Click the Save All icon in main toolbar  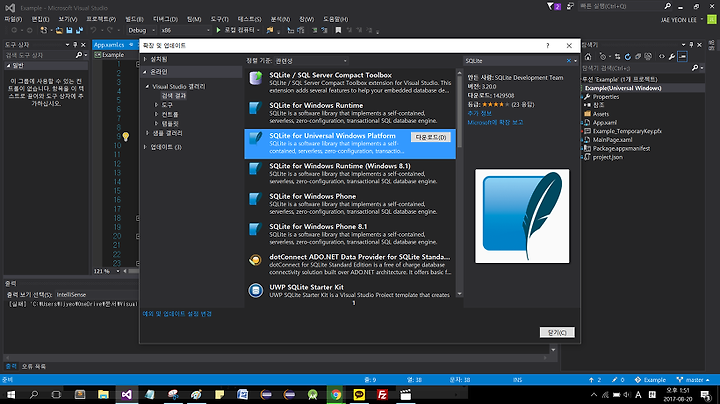pyautogui.click(x=79, y=30)
